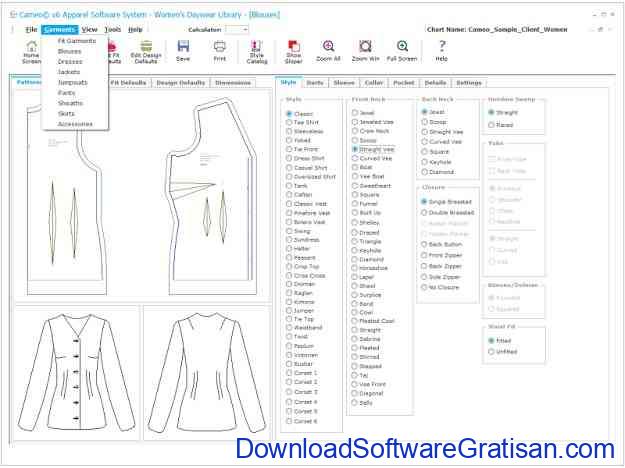Switch to Design Defaults tab
625x468 pixels.
coord(181,83)
